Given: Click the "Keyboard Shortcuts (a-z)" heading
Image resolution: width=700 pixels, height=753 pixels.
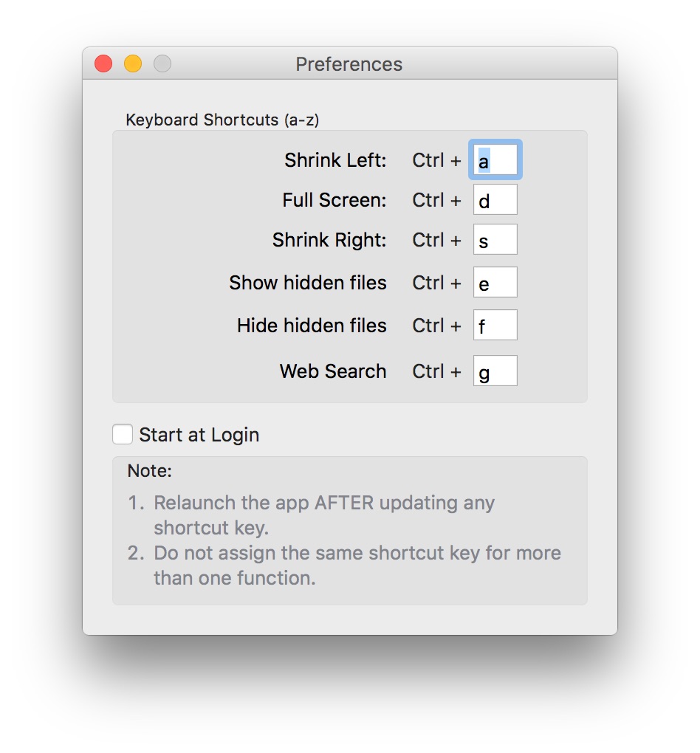Looking at the screenshot, I should pyautogui.click(x=222, y=120).
